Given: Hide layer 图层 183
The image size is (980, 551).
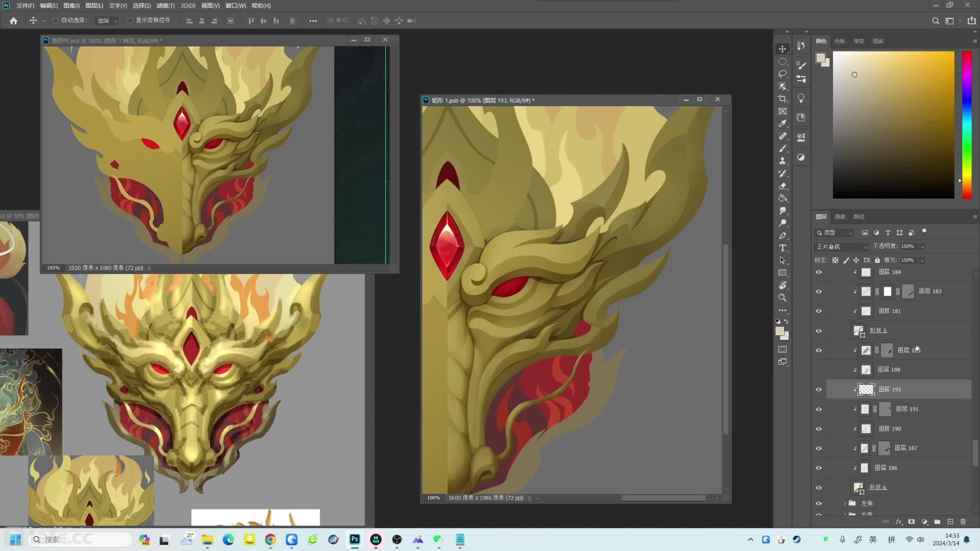Looking at the screenshot, I should (x=818, y=292).
